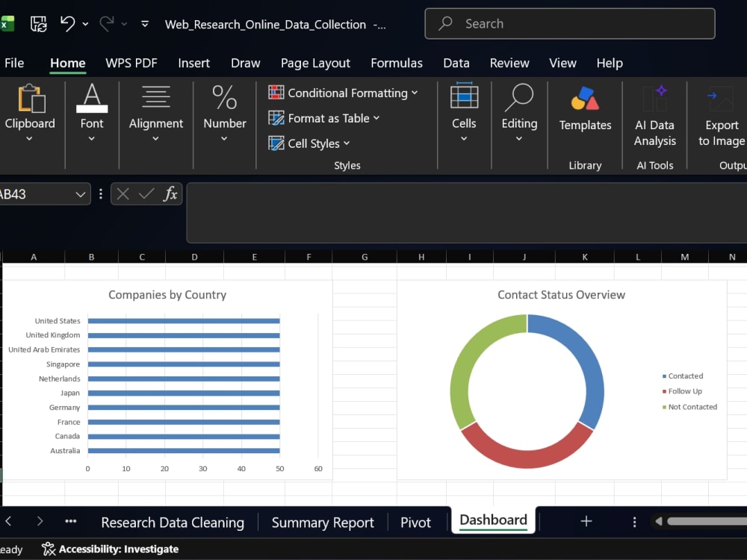Open the Draw ribbon tab

[245, 63]
